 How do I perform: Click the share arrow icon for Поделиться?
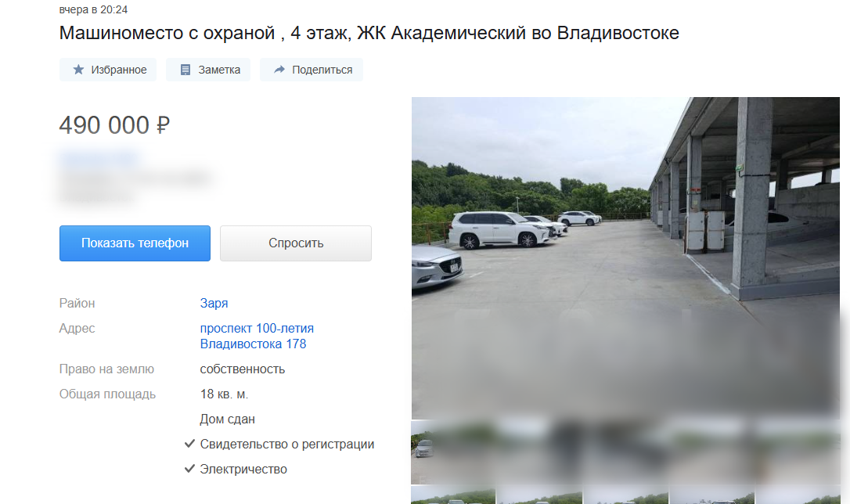279,70
